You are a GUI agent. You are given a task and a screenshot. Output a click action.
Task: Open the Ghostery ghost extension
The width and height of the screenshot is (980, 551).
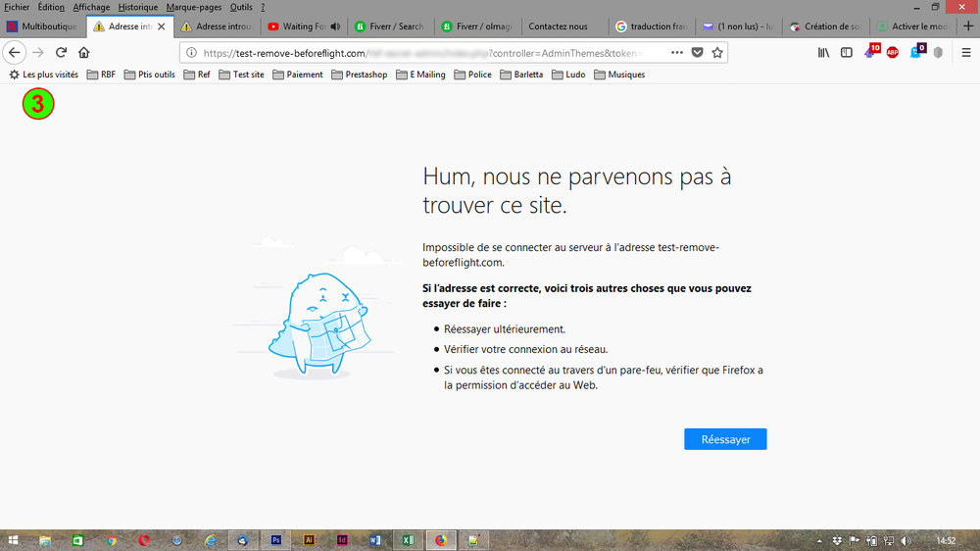(x=917, y=51)
